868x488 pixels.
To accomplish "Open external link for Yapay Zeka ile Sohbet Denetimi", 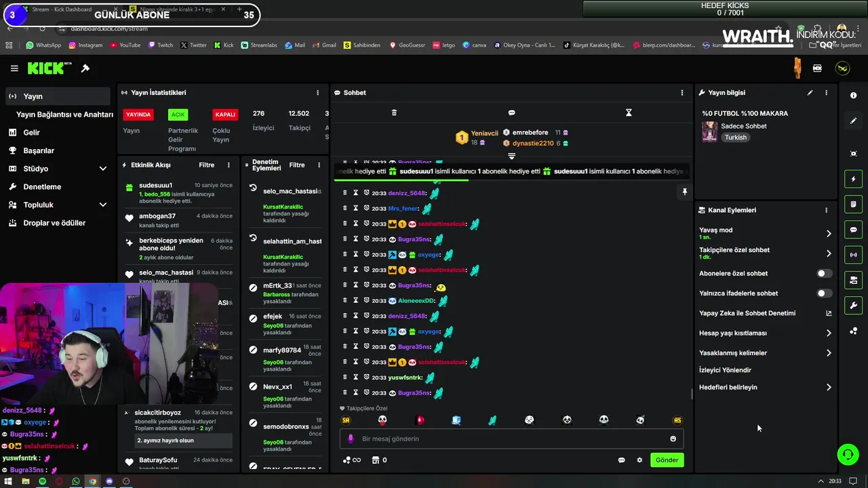I will tap(828, 313).
